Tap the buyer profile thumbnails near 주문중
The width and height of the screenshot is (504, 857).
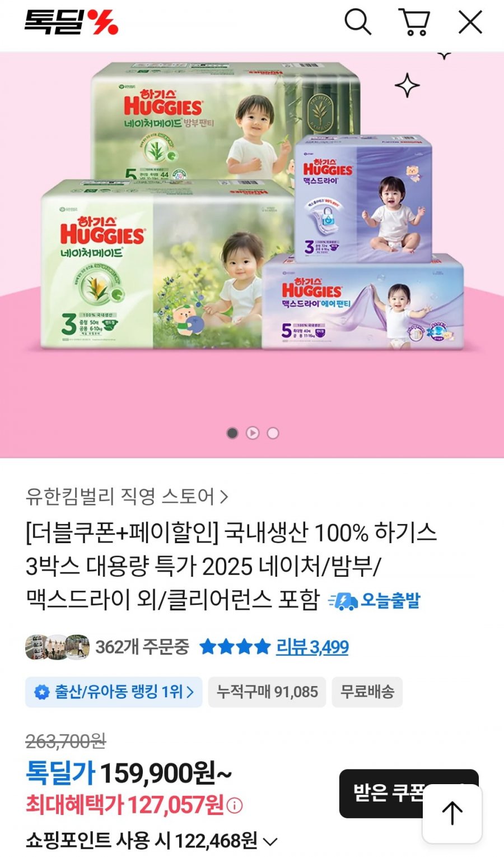(57, 647)
